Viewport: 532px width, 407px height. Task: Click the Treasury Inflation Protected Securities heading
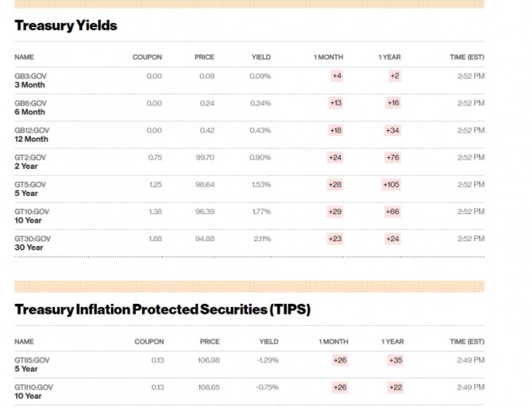[162, 309]
